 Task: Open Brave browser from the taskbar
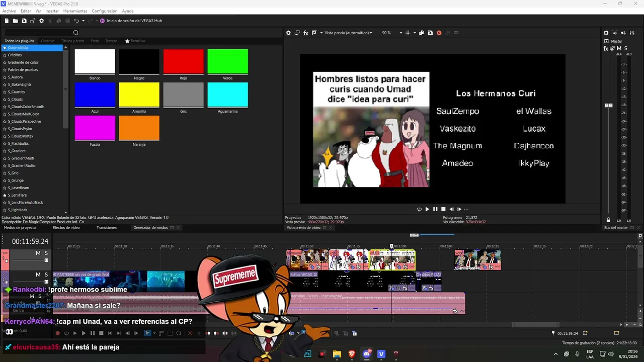[352, 354]
